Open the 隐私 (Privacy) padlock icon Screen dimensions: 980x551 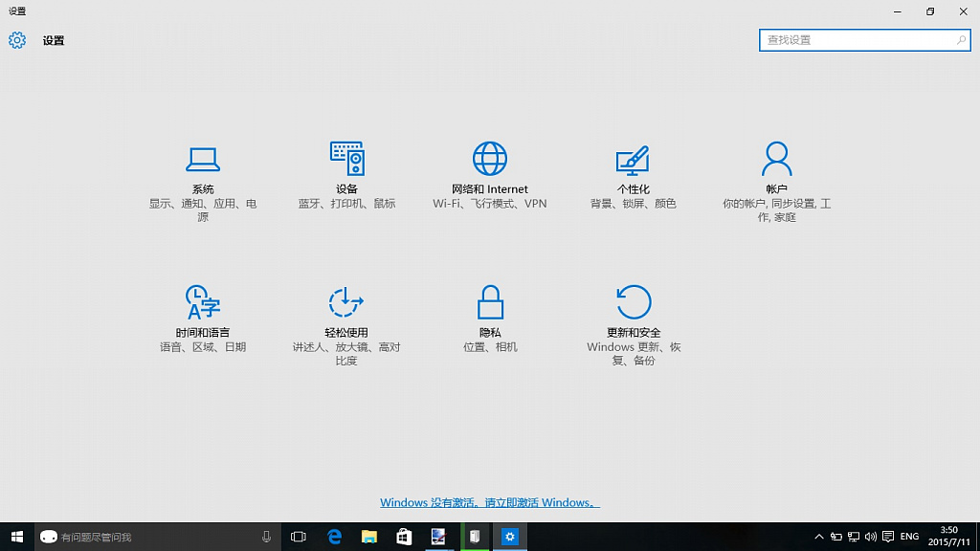pyautogui.click(x=490, y=302)
